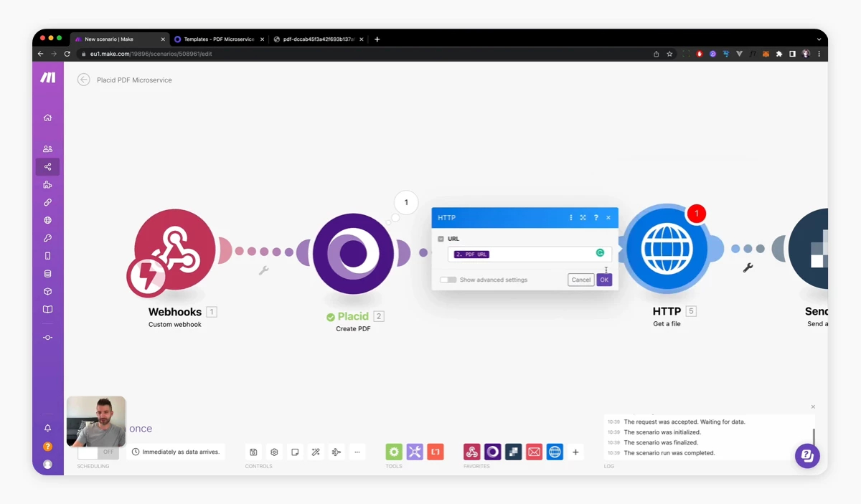Screen dimensions: 861x504
Task: Add Webhooks module from Favorites
Action: click(472, 452)
